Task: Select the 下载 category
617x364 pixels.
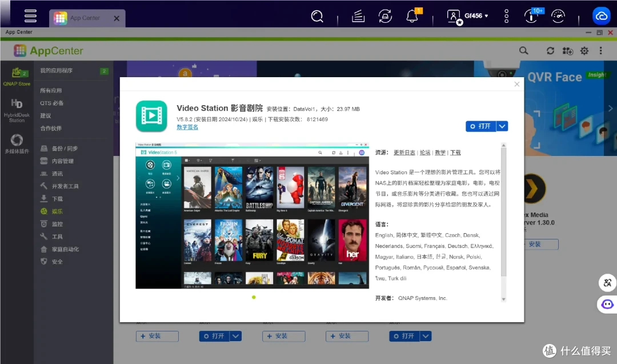Action: click(51, 199)
